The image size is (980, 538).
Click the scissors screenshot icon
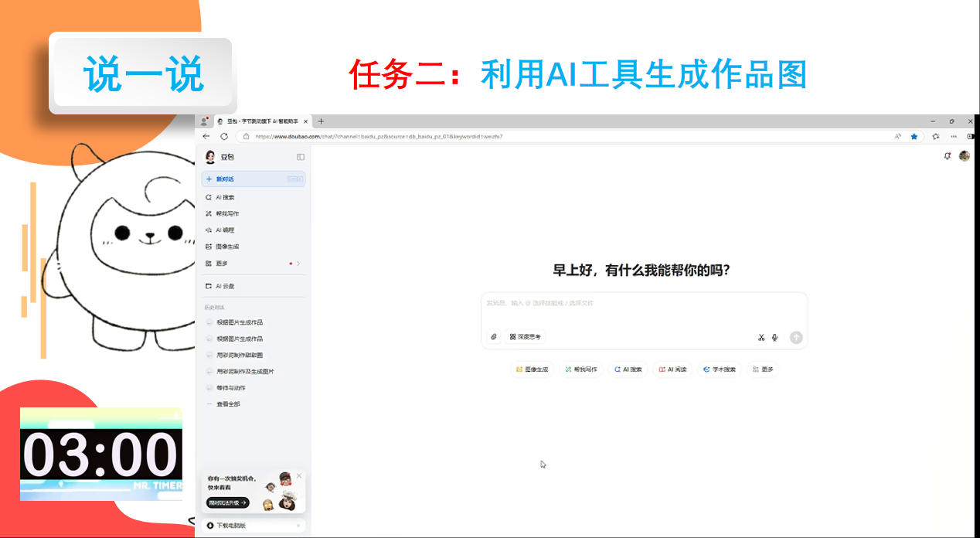[761, 337]
